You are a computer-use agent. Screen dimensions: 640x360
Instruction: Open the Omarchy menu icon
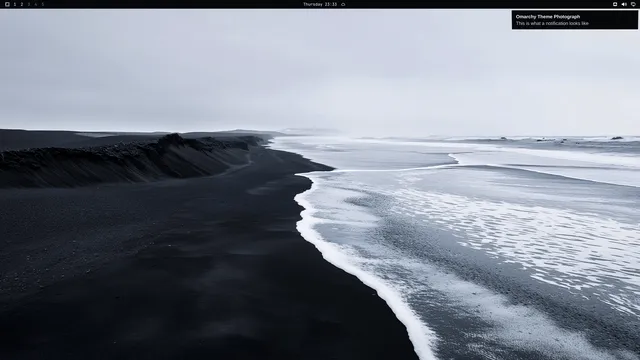[7, 4]
